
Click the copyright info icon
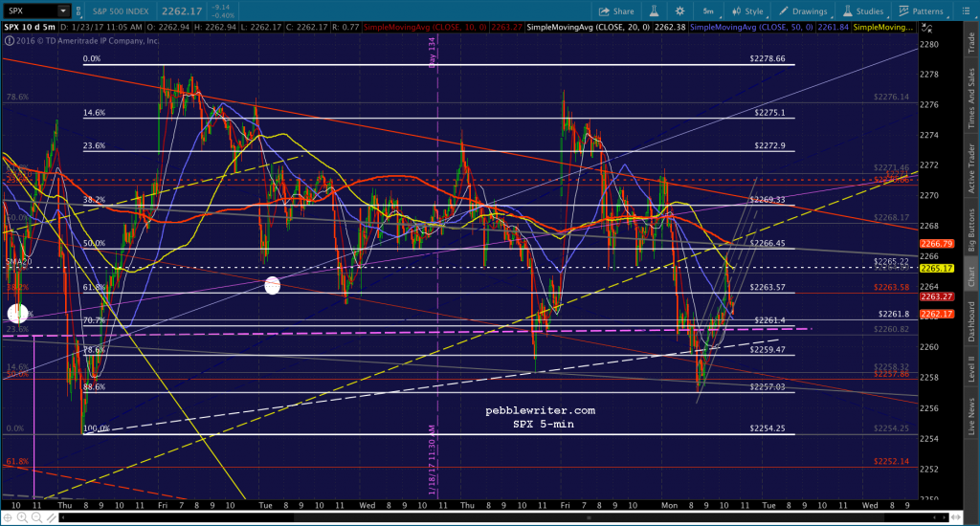point(9,40)
